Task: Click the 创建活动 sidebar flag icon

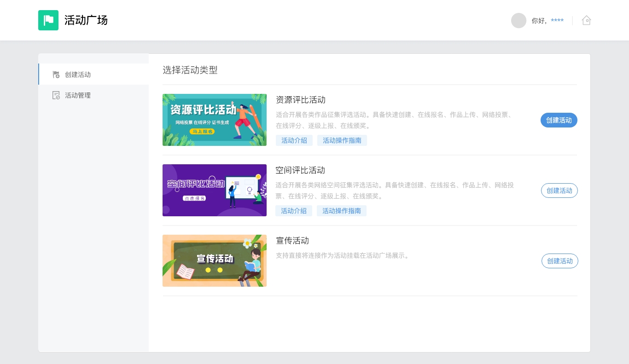Action: (x=56, y=75)
